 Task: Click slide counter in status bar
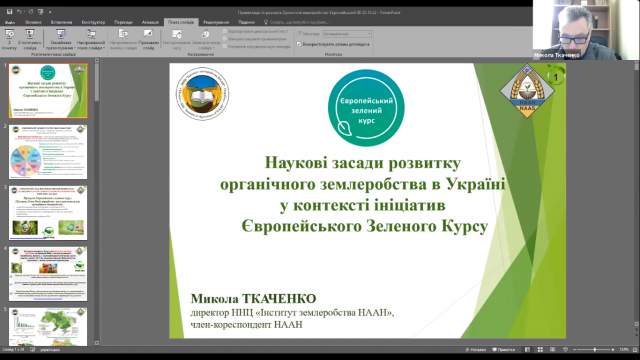tap(14, 350)
